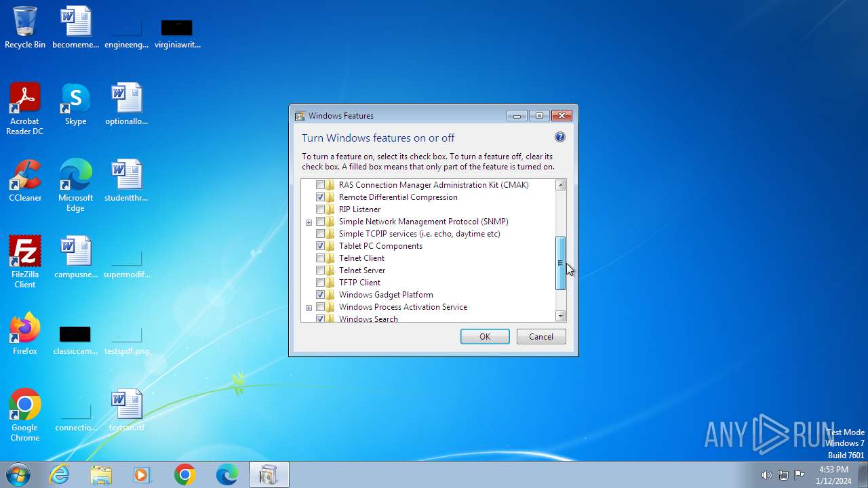Click the features list scroll down arrow

[x=560, y=316]
